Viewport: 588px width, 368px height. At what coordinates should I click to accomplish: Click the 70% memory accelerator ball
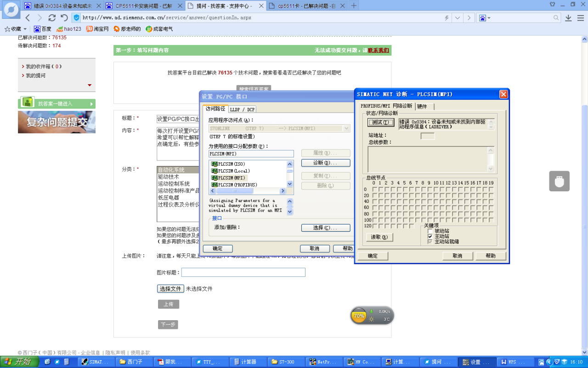359,316
